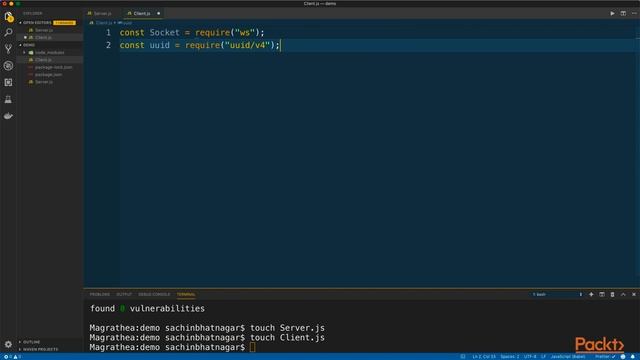The height and width of the screenshot is (360, 640).
Task: Kill the terminal with the trash icon
Action: [x=612, y=294]
